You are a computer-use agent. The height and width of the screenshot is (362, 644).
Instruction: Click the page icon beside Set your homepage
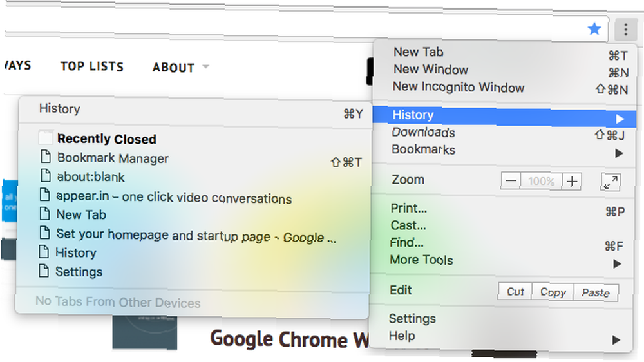(44, 232)
